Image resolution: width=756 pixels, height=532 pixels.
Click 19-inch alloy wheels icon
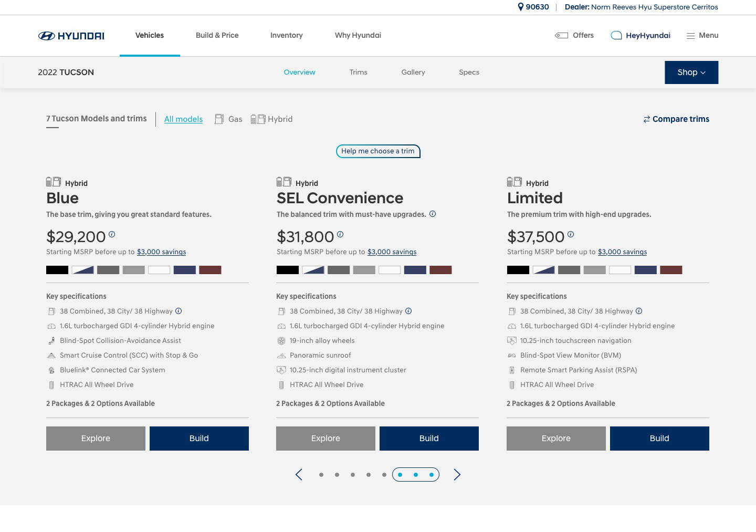tap(281, 341)
